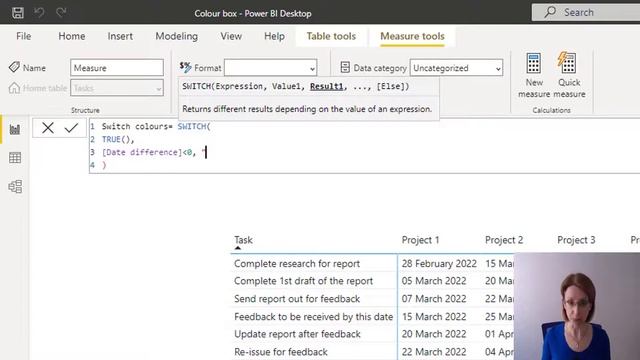Switch to the Home tab
640x360 pixels.
coord(72,36)
